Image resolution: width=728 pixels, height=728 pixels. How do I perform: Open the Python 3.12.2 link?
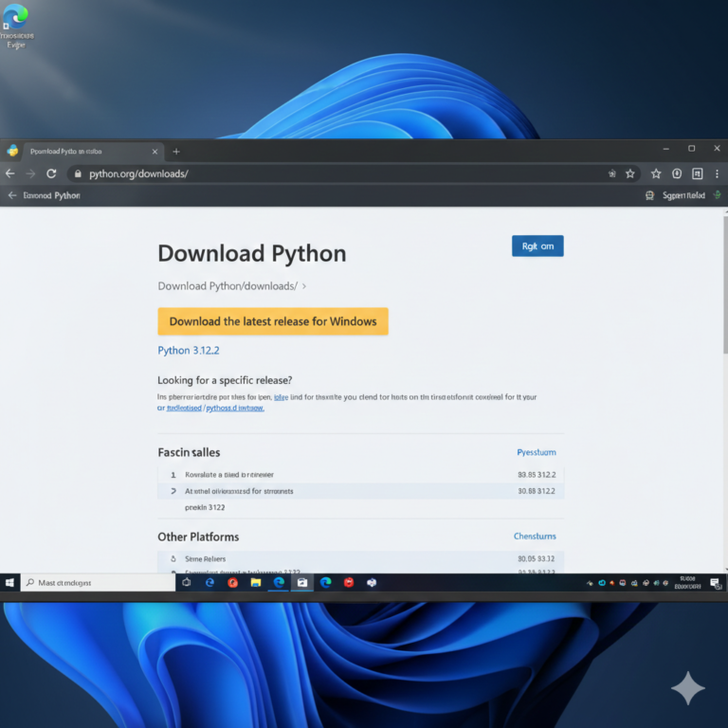point(189,350)
